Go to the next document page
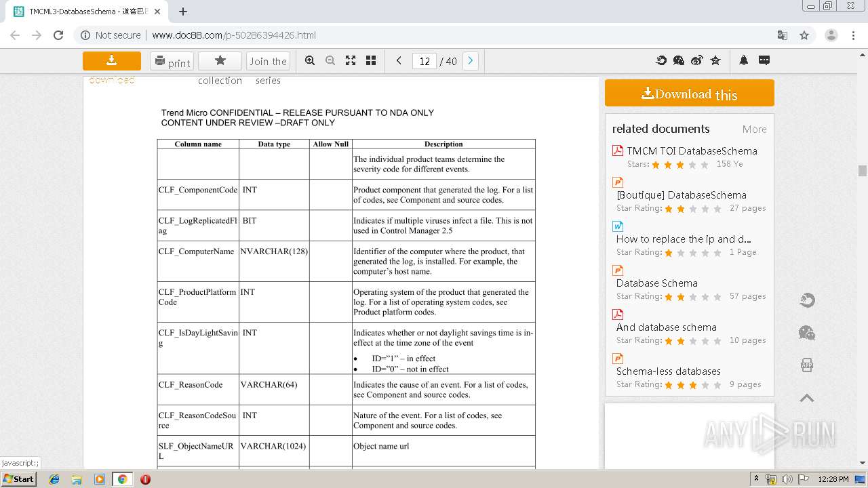This screenshot has height=488, width=868. pos(470,61)
